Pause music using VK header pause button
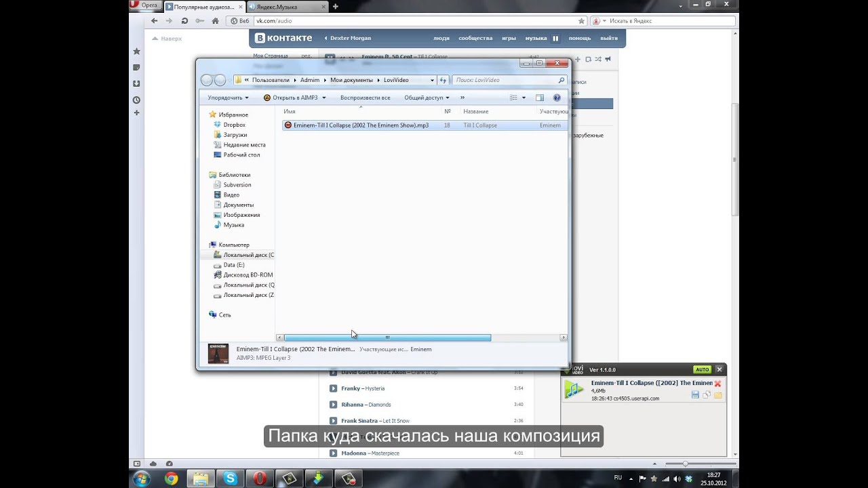868x488 pixels. tap(555, 39)
